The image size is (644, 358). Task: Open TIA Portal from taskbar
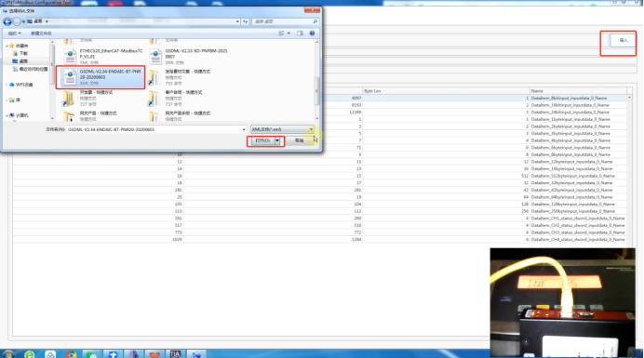175,354
